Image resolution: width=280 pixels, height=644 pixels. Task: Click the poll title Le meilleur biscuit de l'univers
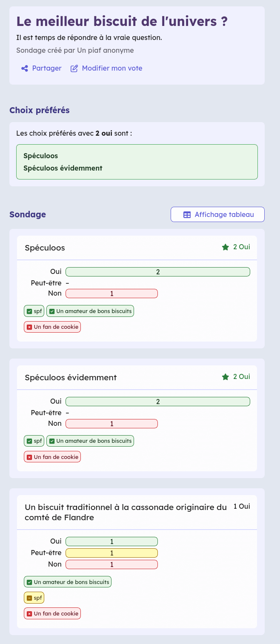122,22
